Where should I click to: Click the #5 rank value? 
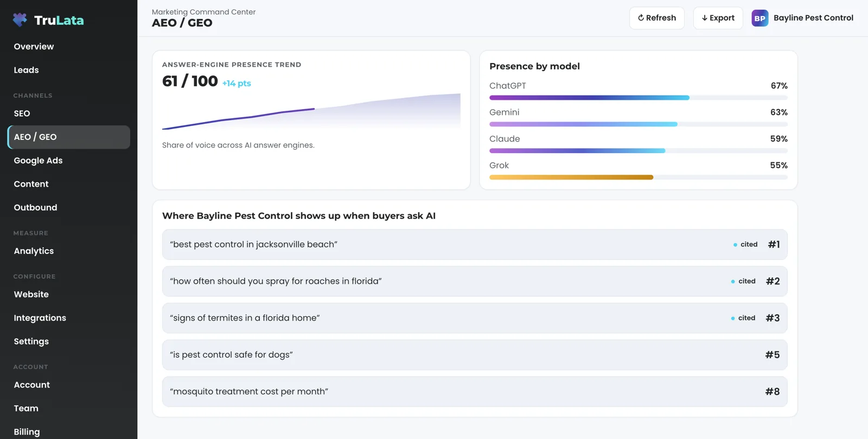(773, 355)
